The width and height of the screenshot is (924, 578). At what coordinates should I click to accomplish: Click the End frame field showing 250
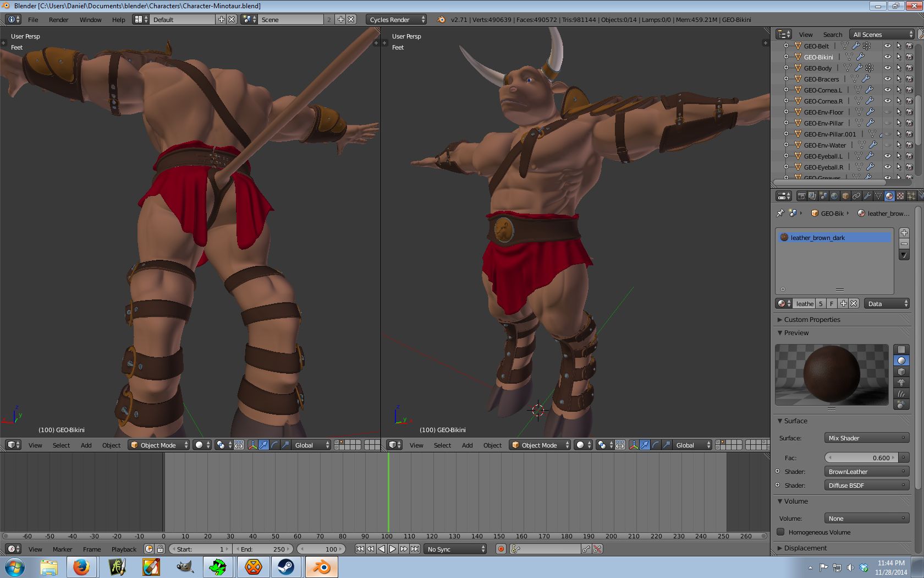263,549
